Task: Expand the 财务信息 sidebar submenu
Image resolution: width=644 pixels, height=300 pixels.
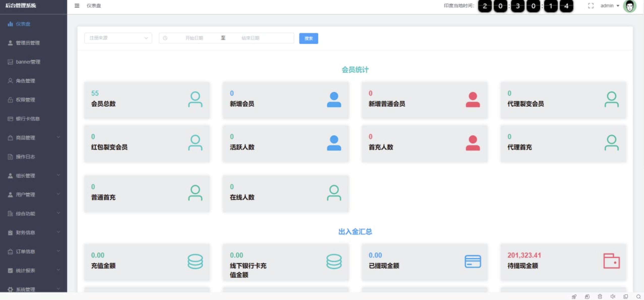Action: coord(33,232)
